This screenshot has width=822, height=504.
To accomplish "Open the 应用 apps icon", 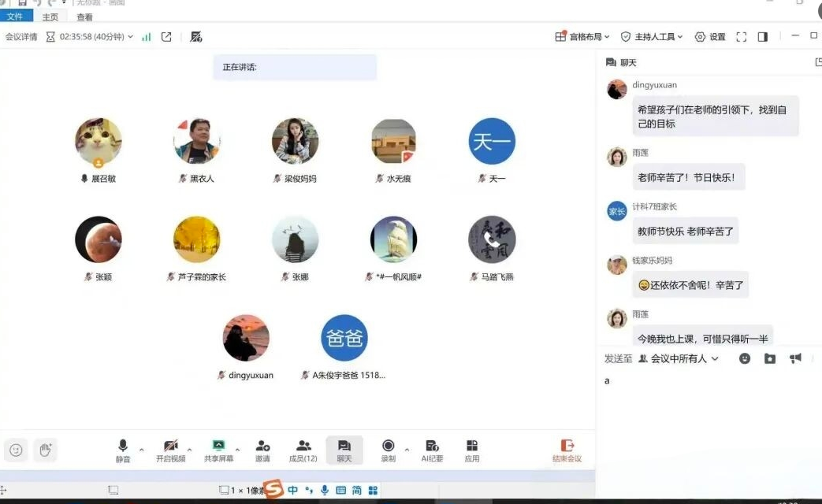I will point(472,450).
